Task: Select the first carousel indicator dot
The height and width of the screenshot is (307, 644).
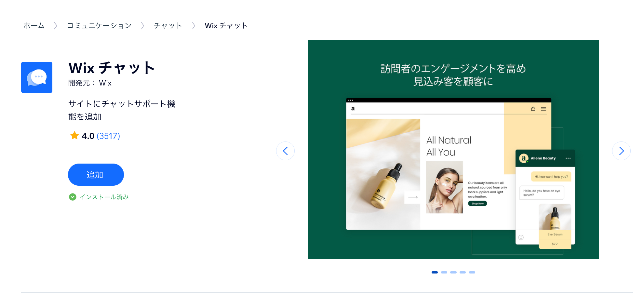Action: [435, 272]
